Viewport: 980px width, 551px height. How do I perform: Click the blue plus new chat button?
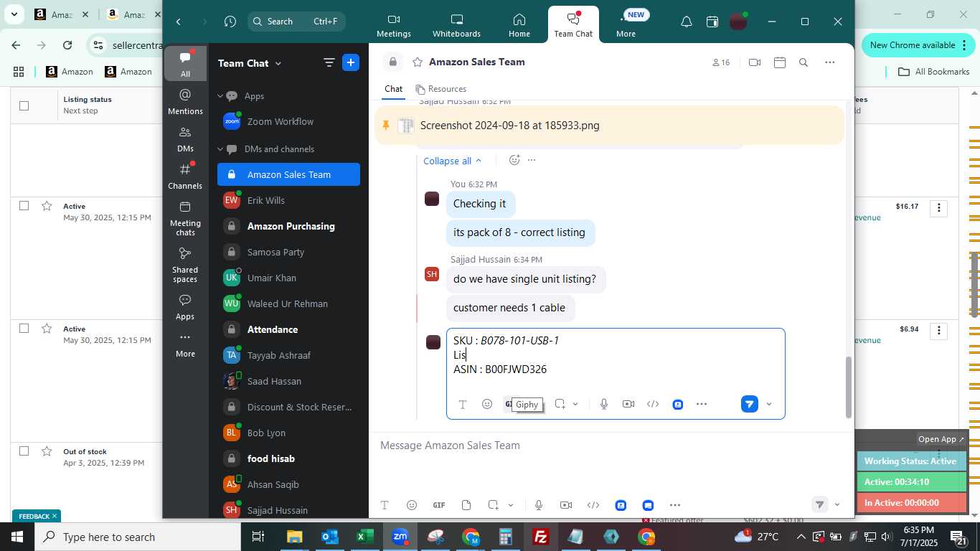351,62
